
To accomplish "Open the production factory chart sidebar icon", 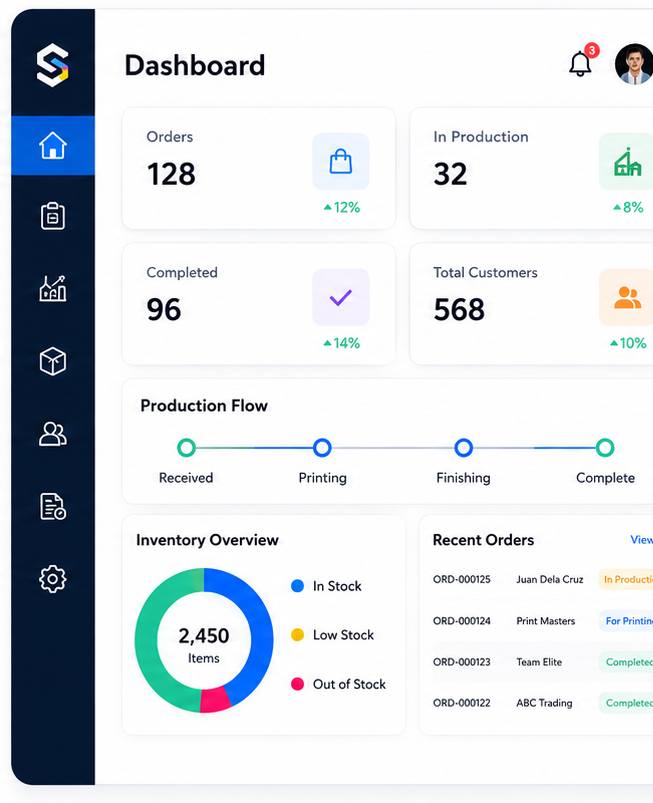I will point(53,288).
